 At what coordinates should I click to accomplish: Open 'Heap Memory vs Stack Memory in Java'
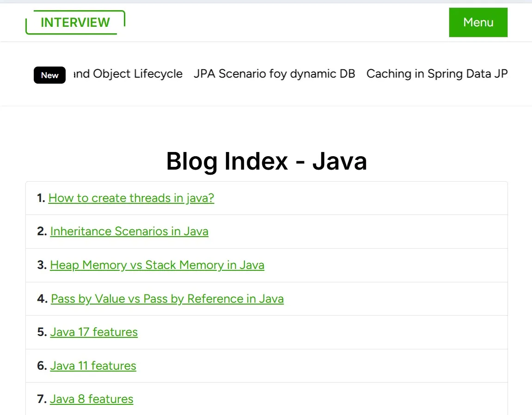(x=157, y=265)
